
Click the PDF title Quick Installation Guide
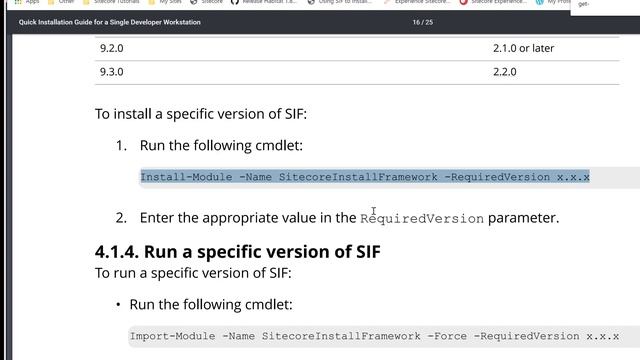109,22
